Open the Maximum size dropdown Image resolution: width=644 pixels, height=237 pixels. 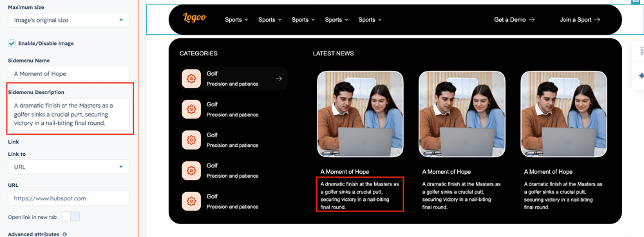(x=68, y=20)
